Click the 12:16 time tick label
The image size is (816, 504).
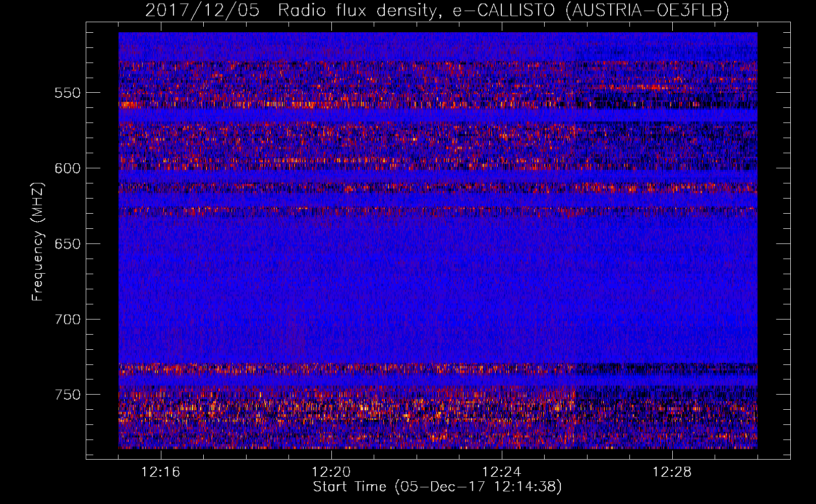(161, 472)
